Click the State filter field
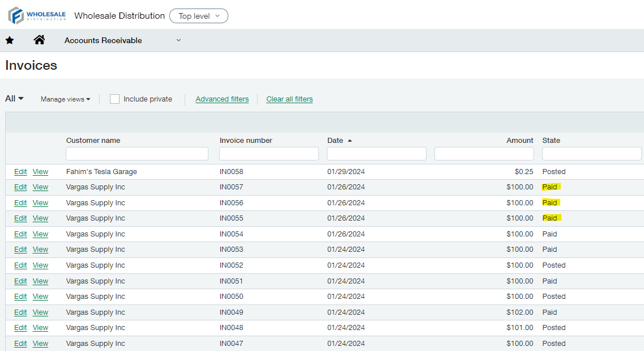644x351 pixels. tap(592, 154)
